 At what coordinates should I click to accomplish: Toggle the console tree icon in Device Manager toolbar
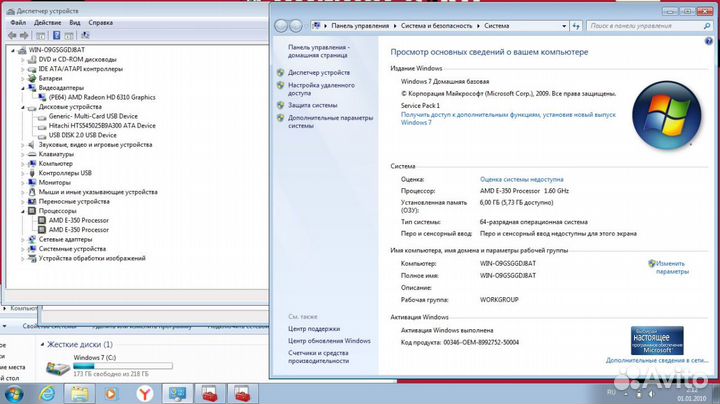(40, 35)
